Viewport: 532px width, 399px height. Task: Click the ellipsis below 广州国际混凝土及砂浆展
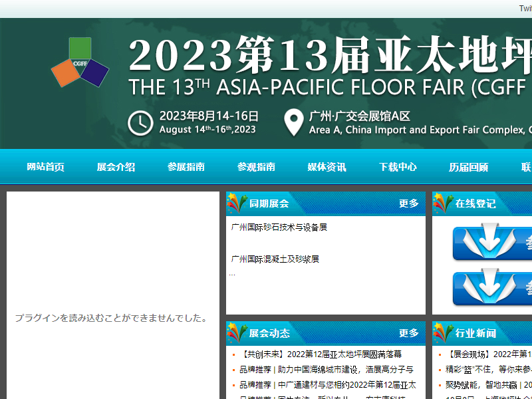(x=232, y=274)
